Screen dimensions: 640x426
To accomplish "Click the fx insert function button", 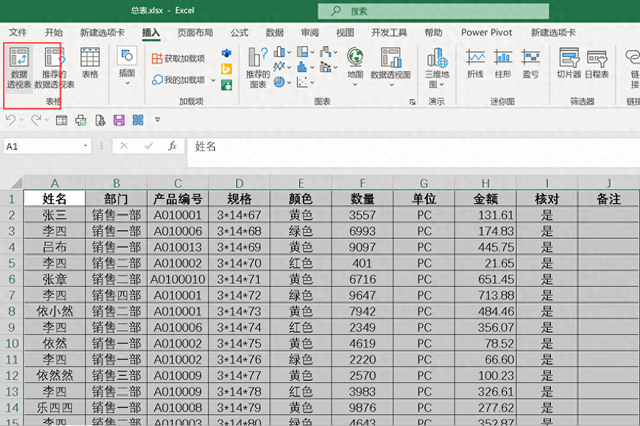I will pos(172,146).
